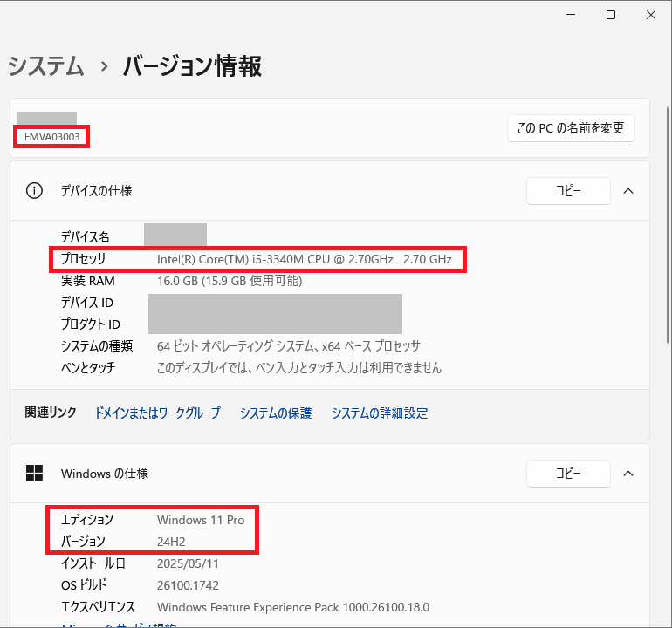Go back to システム breadcrumb

[46, 66]
